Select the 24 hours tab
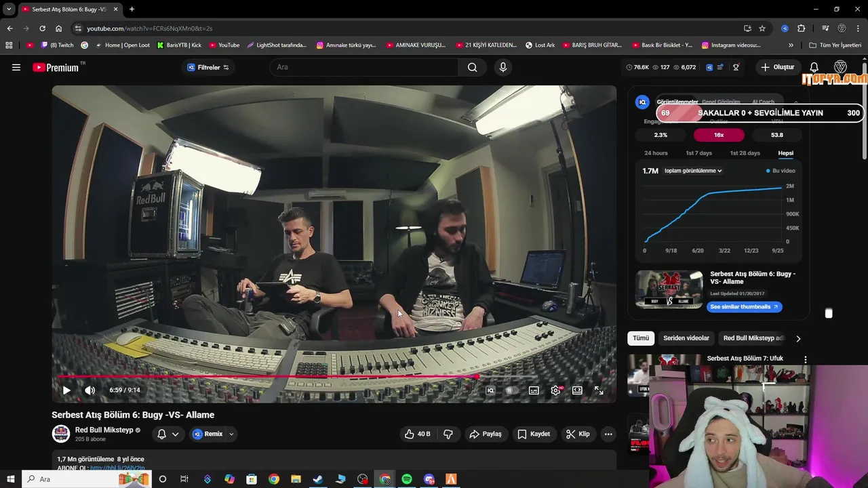Screen dimensions: 868x488 tap(656, 153)
